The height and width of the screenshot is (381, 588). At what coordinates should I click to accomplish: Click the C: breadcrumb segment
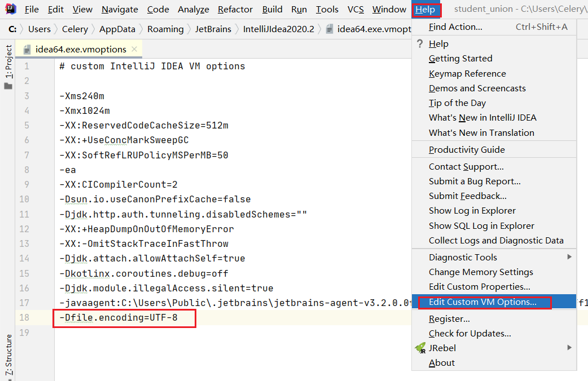pos(12,29)
